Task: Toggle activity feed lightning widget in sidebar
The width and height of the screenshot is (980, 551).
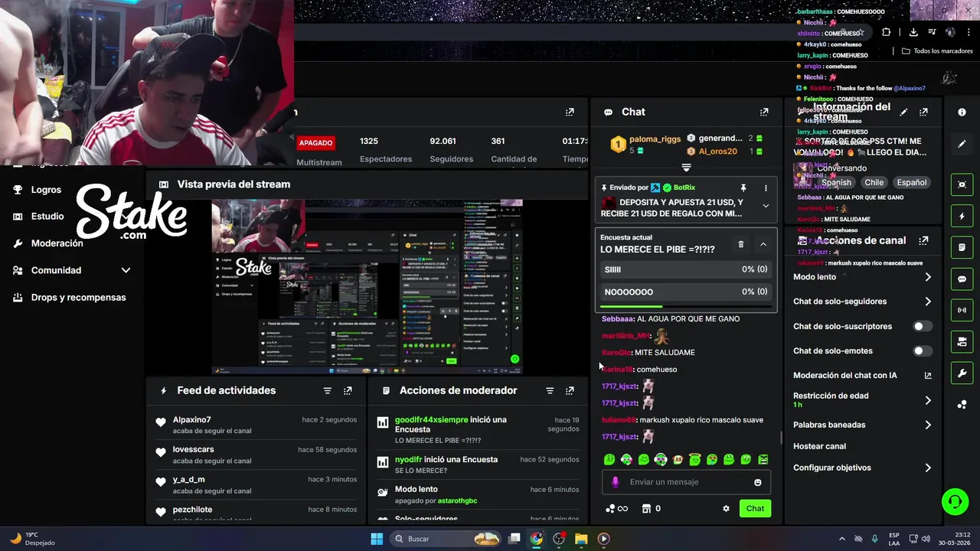Action: (962, 216)
